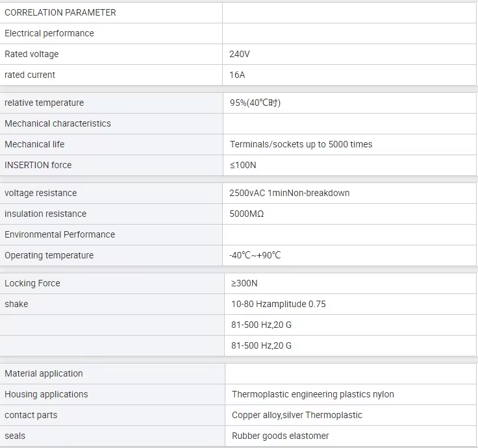478x448 pixels.
Task: Select the shake row label
Action: click(x=16, y=304)
